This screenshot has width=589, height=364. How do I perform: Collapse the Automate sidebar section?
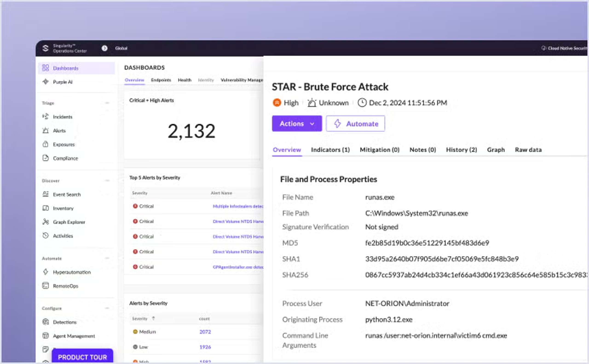[x=107, y=258]
